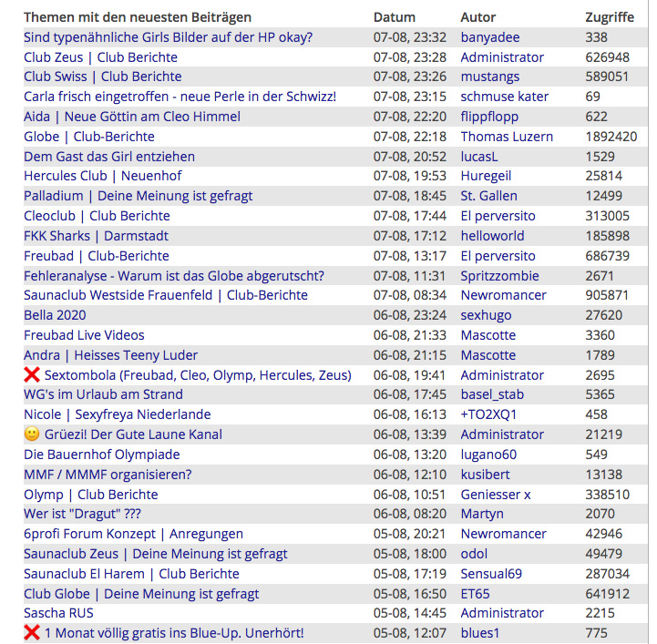Image resolution: width=657 pixels, height=644 pixels.
Task: Open 'Sascha RUS' topic
Action: (x=58, y=613)
